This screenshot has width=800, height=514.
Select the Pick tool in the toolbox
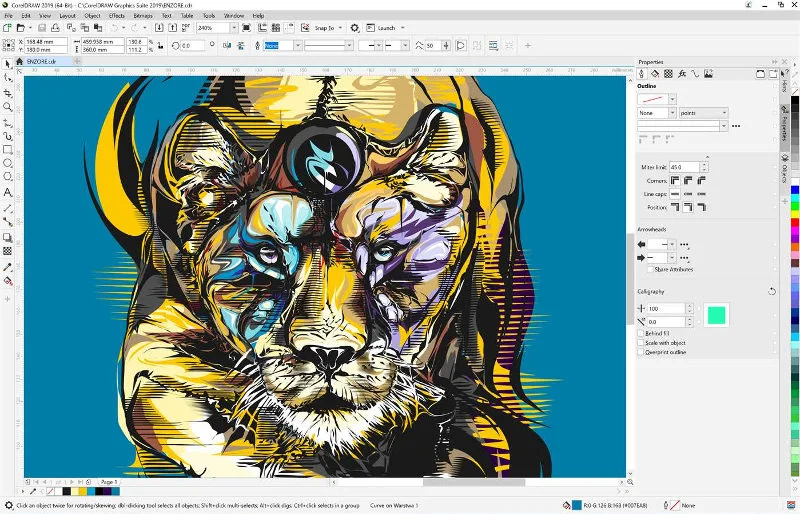coord(7,64)
